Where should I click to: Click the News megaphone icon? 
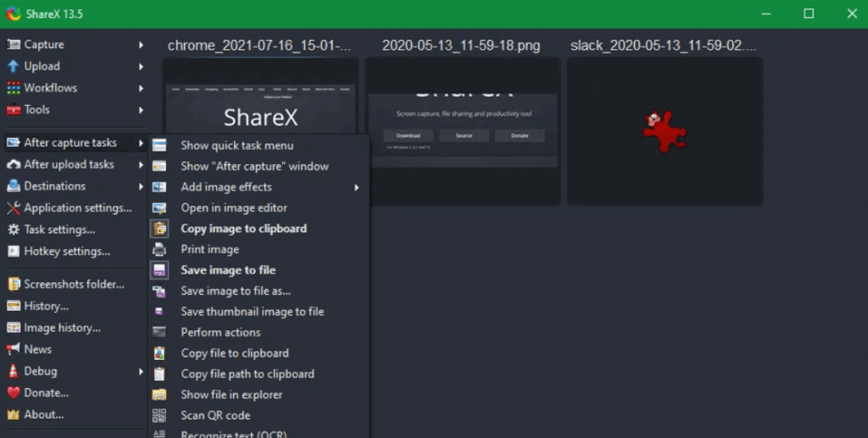click(14, 349)
